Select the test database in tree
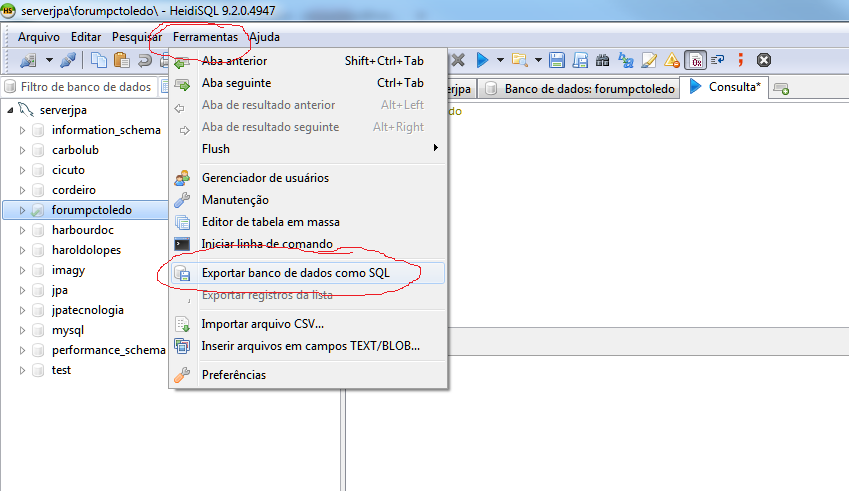Screen dimensions: 849x491 61,370
